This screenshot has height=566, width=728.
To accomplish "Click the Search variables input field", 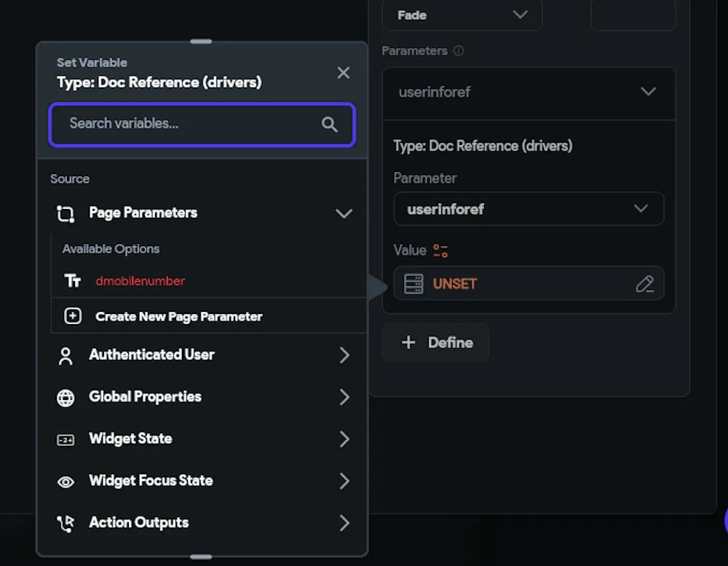I will 202,125.
